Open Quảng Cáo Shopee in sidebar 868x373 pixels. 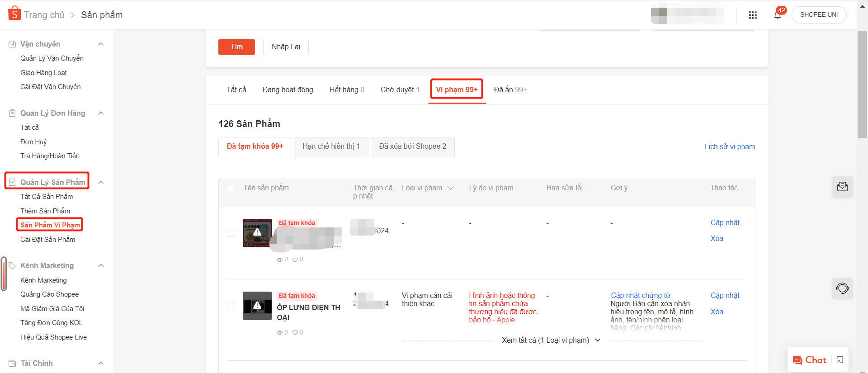pos(49,294)
